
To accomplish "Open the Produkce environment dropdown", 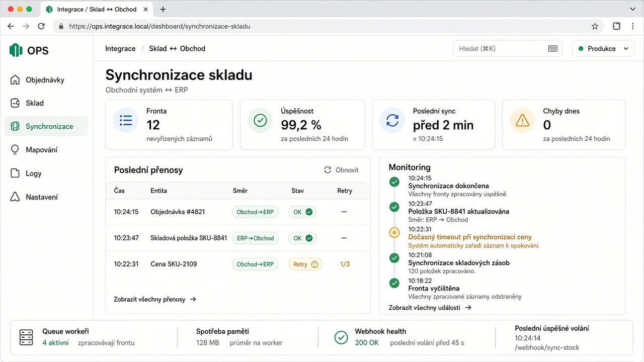I will 603,49.
